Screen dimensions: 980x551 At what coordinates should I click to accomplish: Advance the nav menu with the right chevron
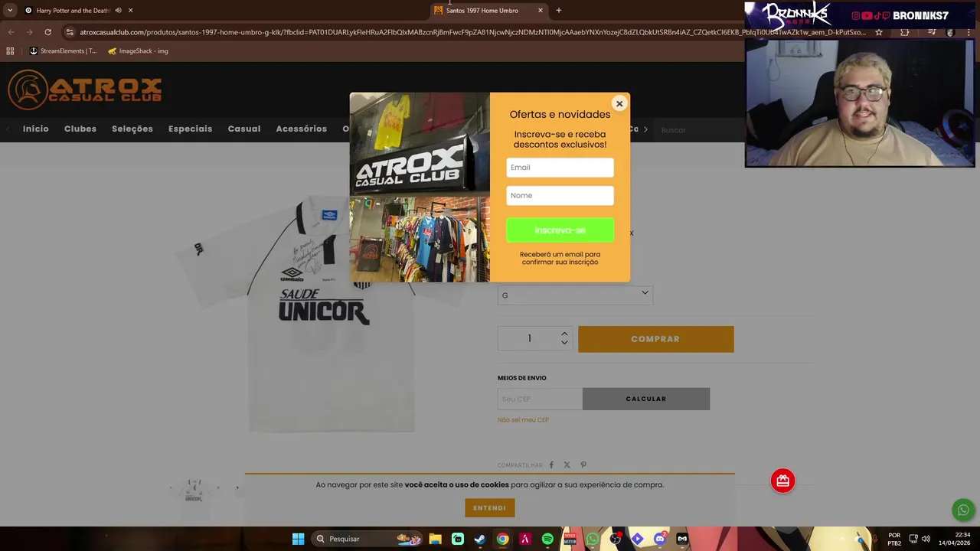click(x=645, y=129)
